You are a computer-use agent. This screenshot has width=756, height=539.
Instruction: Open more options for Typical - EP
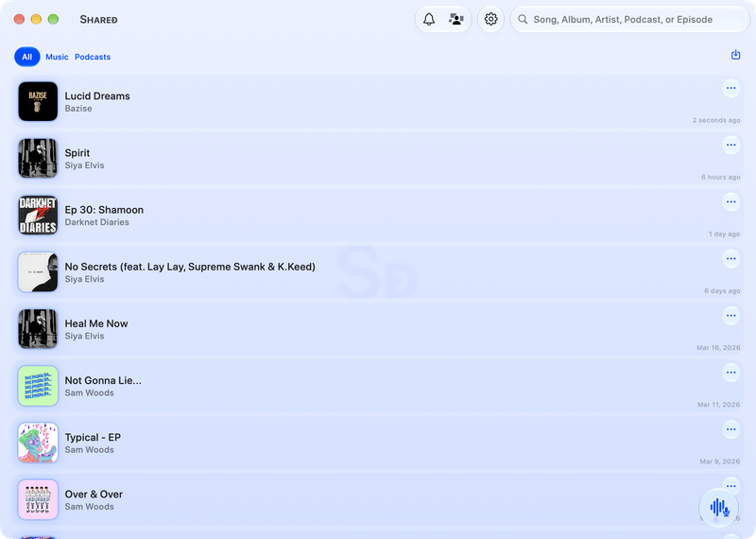point(730,429)
